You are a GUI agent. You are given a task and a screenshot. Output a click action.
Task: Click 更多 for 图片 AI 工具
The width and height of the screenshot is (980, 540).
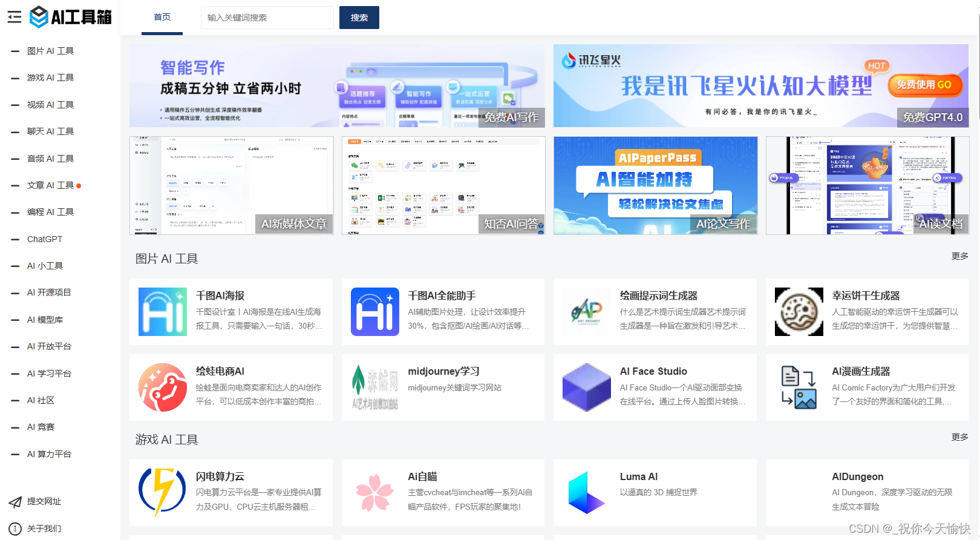tap(959, 256)
